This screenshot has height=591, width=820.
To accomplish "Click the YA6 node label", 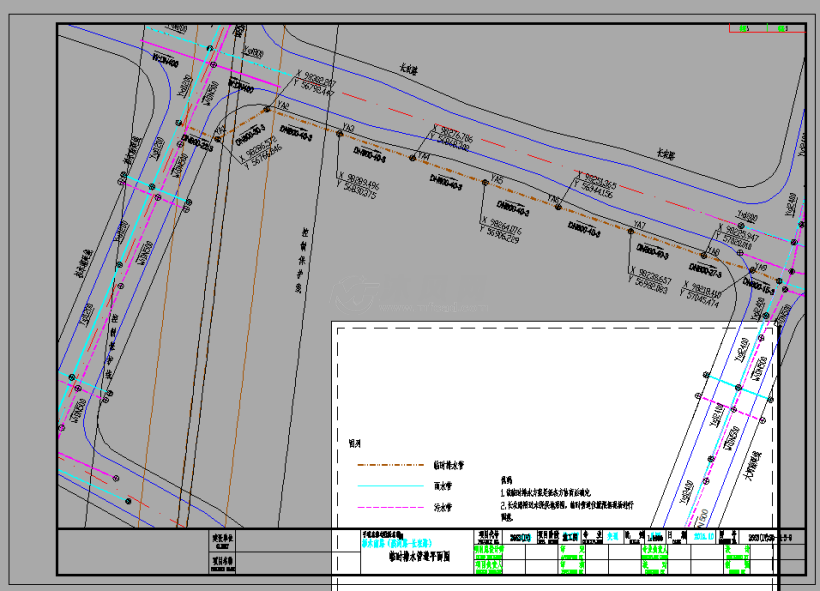I will 553,199.
